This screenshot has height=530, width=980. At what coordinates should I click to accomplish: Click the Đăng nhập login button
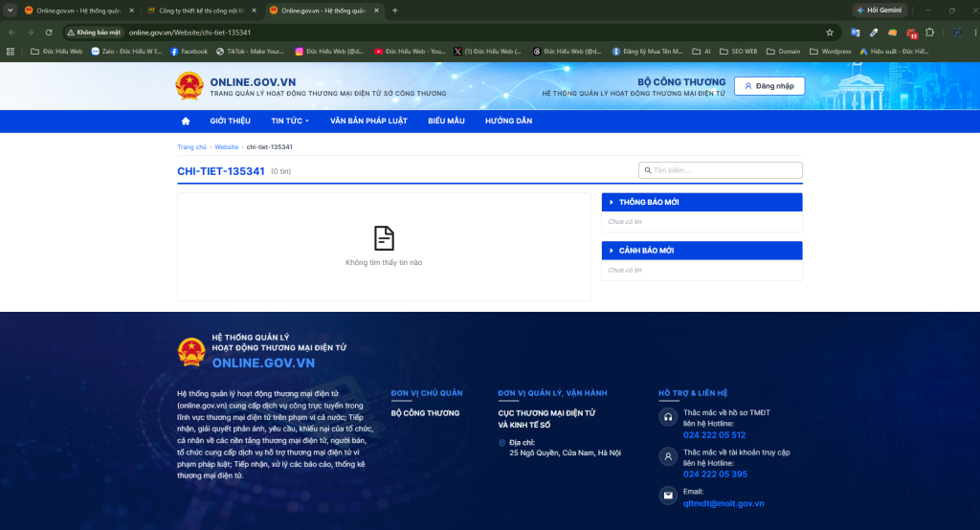(x=769, y=86)
